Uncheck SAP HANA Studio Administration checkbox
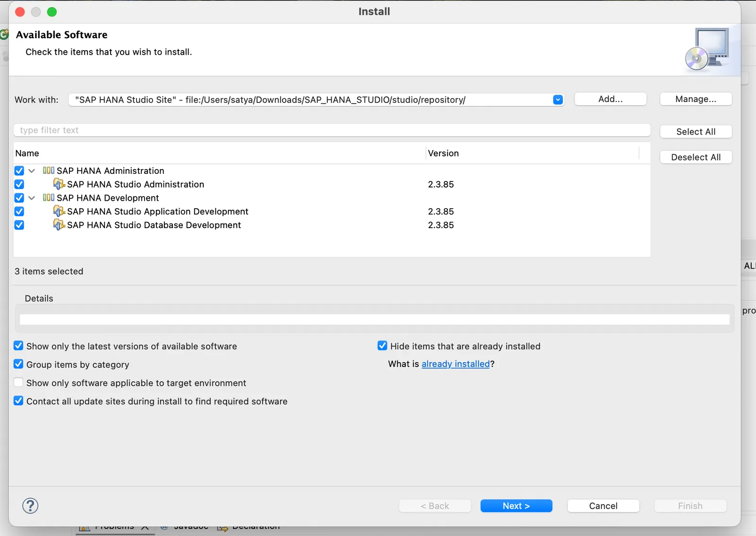 (x=19, y=184)
